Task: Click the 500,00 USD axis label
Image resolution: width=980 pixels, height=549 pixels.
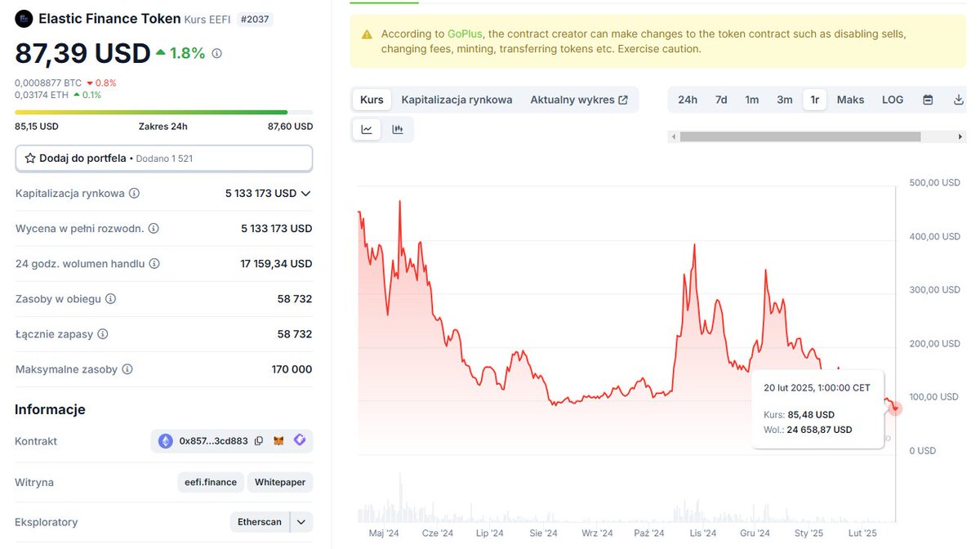Action: click(x=934, y=183)
